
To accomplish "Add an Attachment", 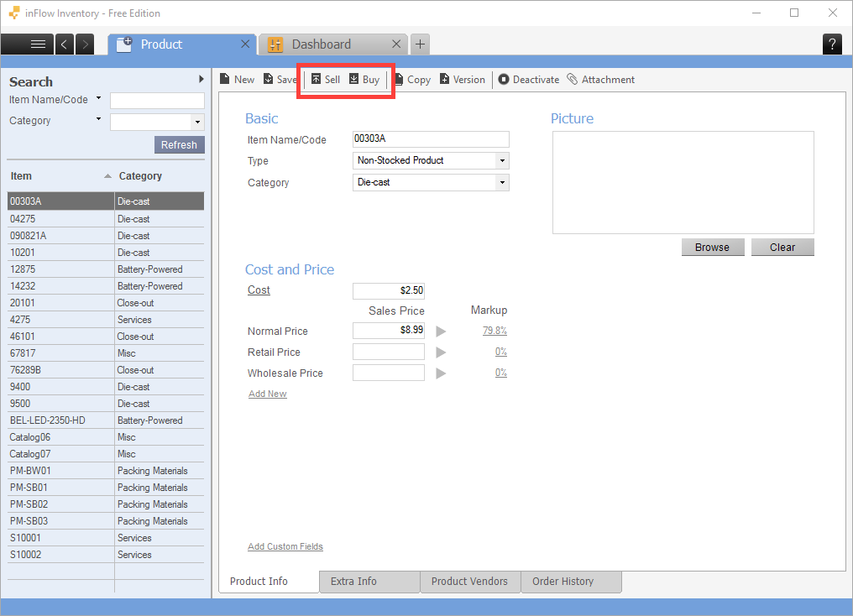I will [600, 80].
